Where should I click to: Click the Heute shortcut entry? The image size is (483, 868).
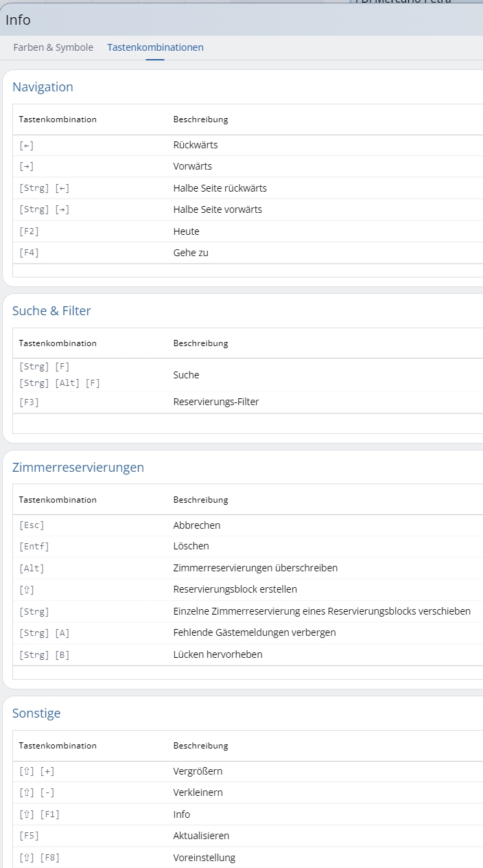pos(187,231)
